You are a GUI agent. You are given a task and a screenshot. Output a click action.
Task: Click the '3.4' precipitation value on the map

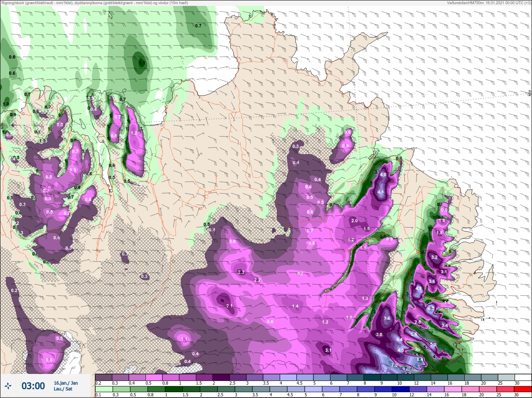click(445, 325)
